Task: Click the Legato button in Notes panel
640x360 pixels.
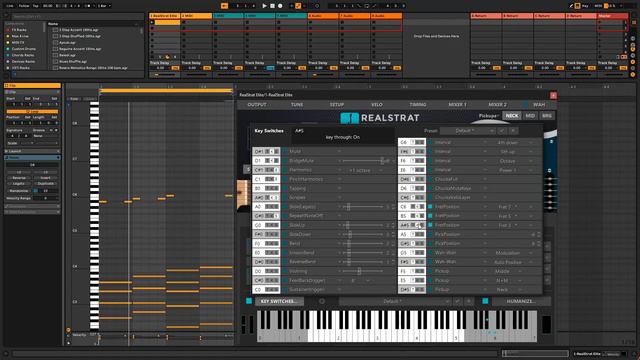Action: tap(19, 184)
